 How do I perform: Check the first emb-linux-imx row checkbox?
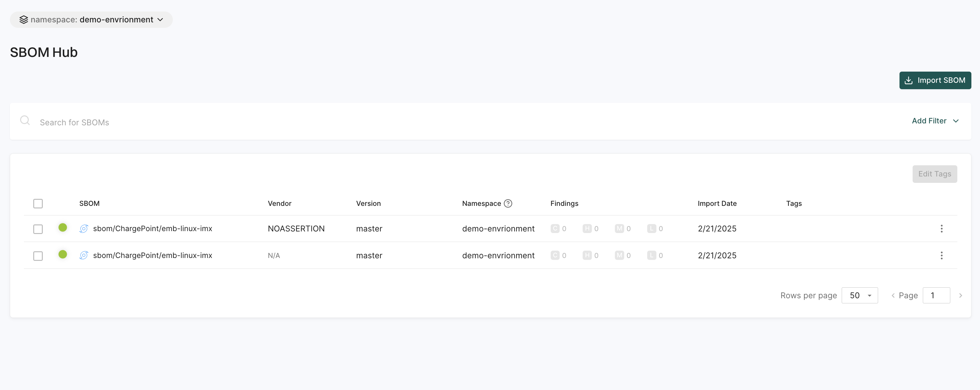(38, 229)
